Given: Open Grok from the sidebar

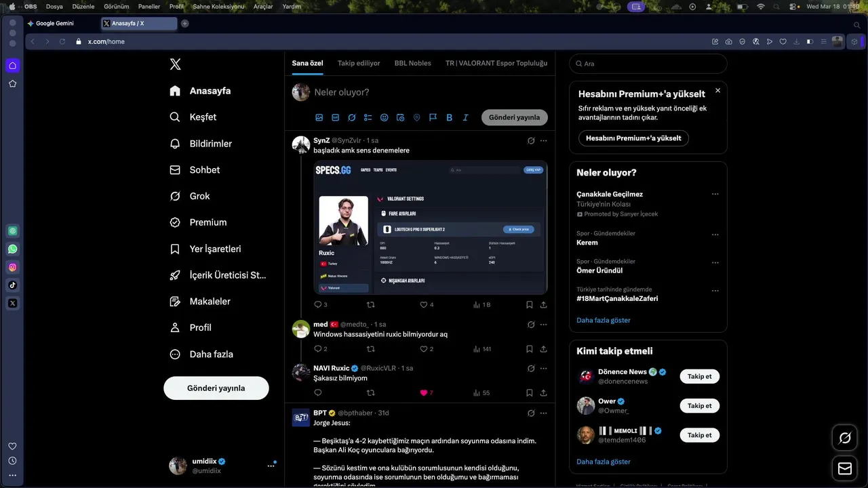Looking at the screenshot, I should click(x=190, y=196).
